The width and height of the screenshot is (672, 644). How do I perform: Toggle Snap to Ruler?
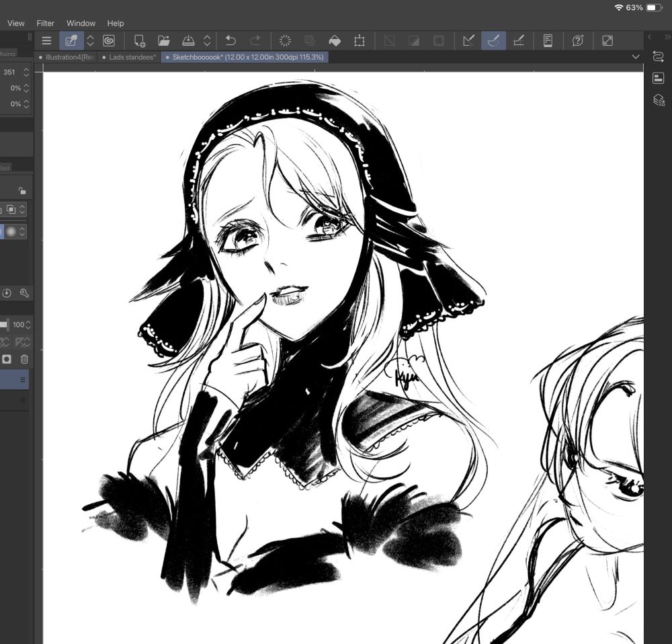[469, 41]
